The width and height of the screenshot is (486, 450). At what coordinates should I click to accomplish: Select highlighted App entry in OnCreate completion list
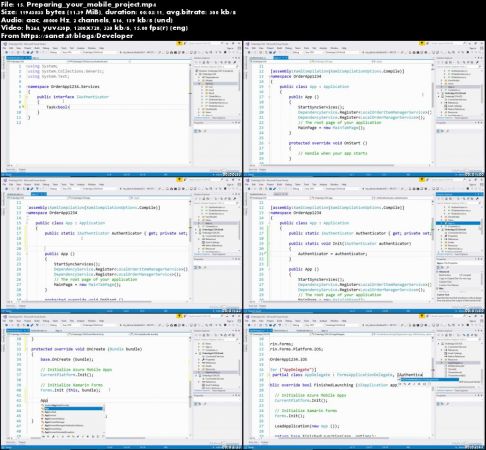[x=72, y=408]
